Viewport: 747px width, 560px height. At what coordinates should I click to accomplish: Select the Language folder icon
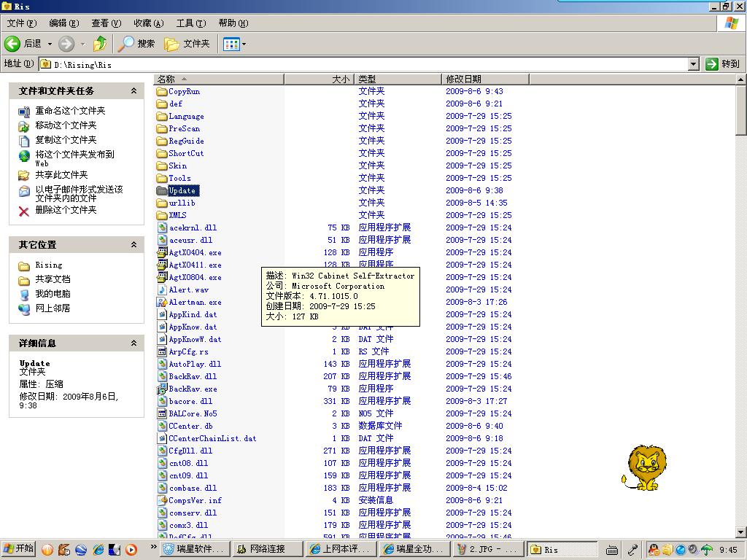pyautogui.click(x=162, y=116)
